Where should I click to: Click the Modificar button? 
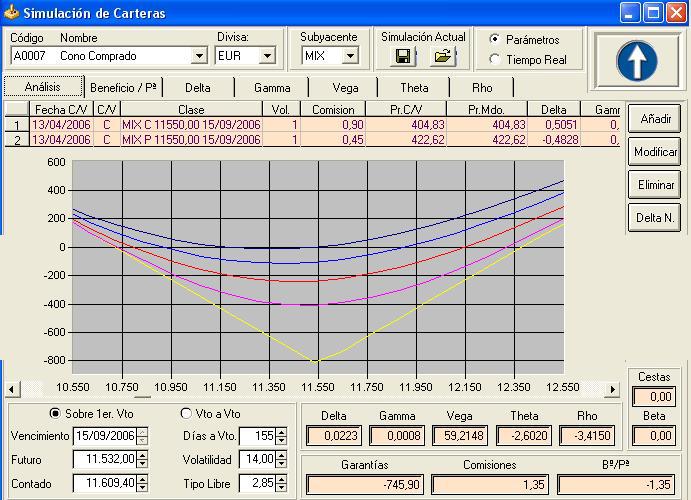(654, 152)
